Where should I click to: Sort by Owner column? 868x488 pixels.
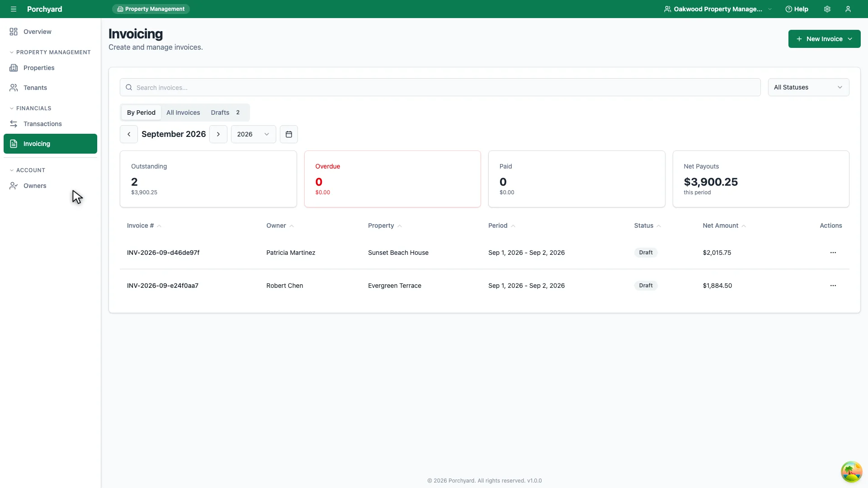[x=280, y=225]
